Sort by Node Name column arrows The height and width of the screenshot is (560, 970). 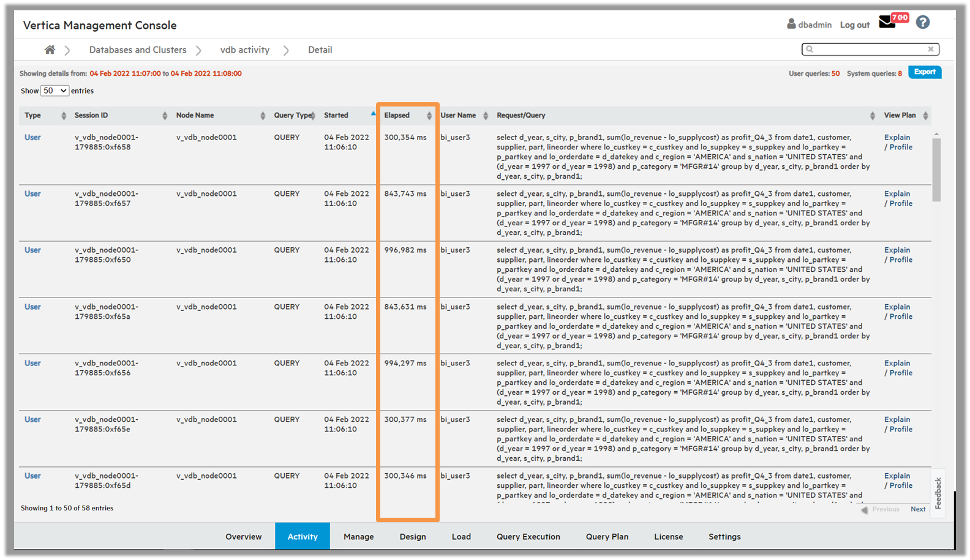pos(263,116)
